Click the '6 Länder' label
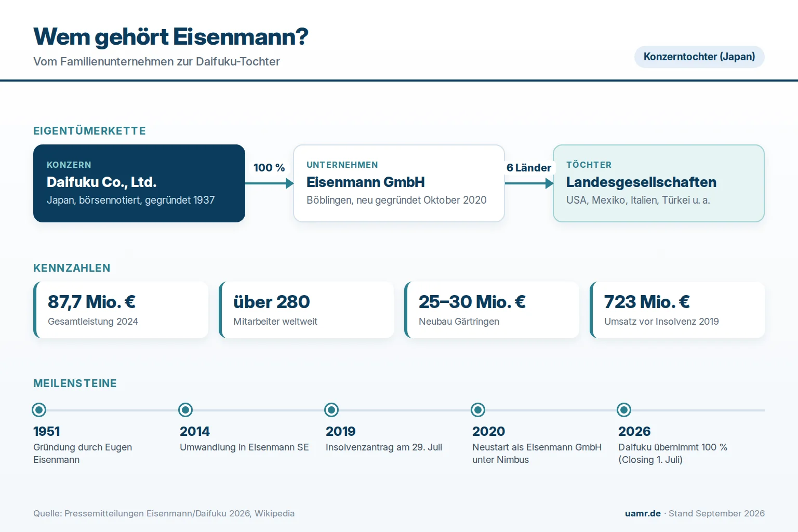798x532 pixels. 529,168
